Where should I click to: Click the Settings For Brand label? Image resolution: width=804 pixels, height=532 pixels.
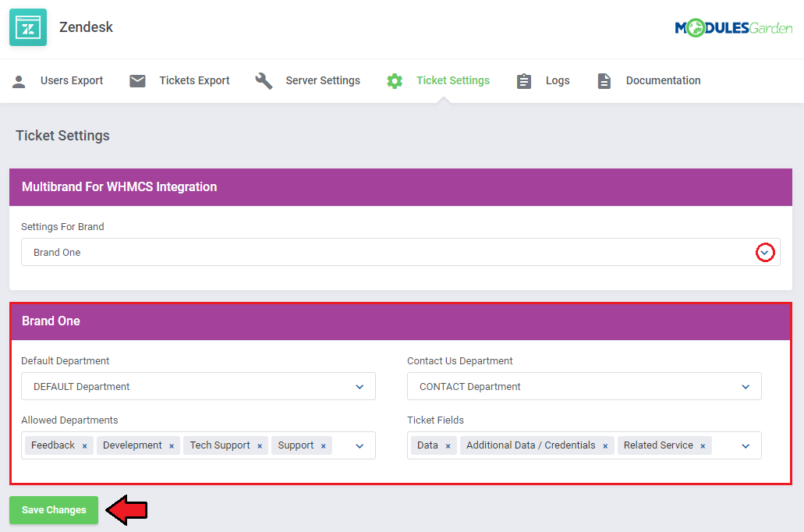[62, 227]
